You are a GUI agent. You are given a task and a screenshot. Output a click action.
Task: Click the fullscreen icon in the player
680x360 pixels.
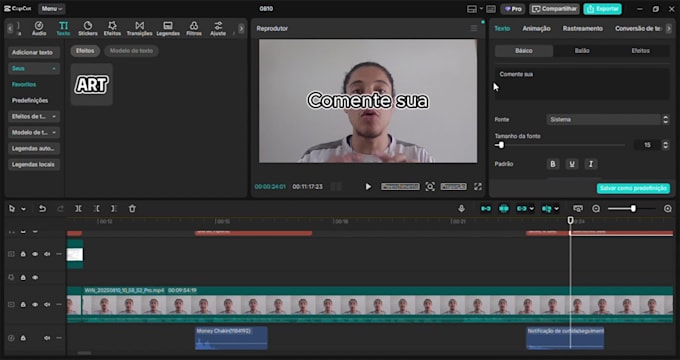point(478,187)
